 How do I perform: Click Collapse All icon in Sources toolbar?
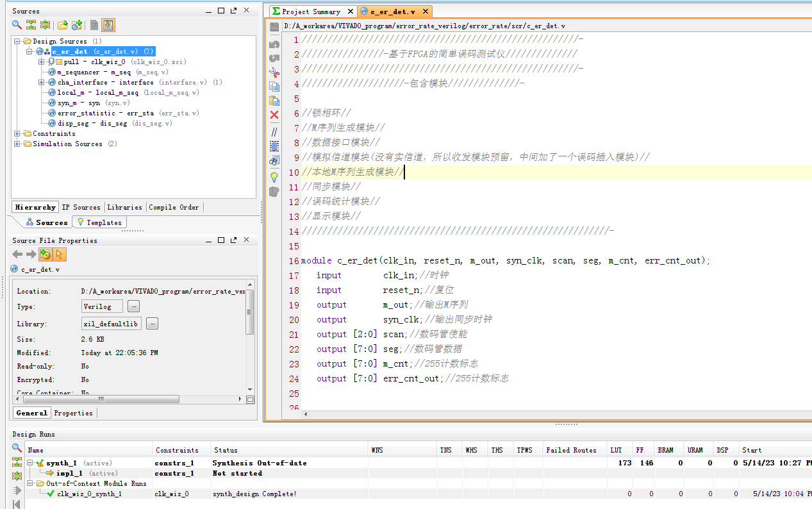(31, 25)
